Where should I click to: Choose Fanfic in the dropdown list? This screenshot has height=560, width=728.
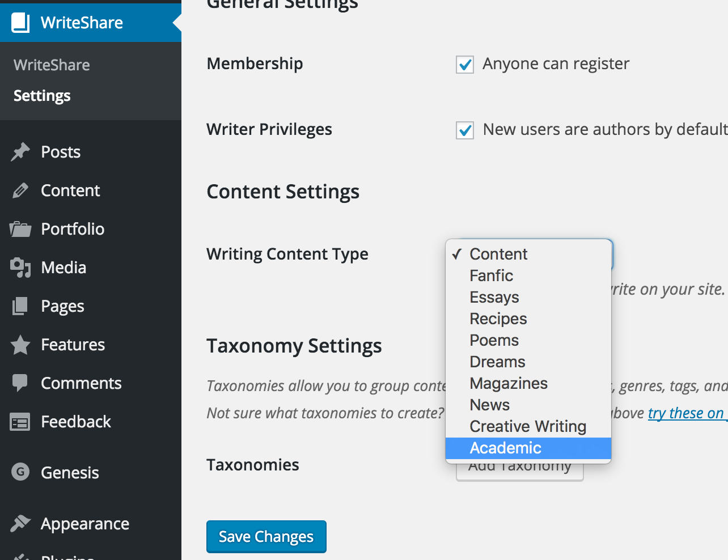[491, 276]
